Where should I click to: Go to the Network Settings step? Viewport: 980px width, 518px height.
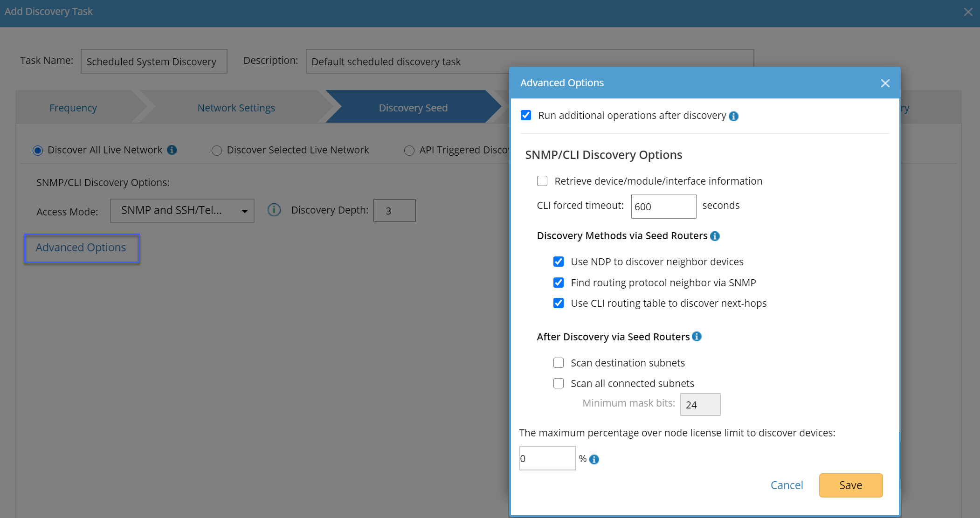[236, 108]
